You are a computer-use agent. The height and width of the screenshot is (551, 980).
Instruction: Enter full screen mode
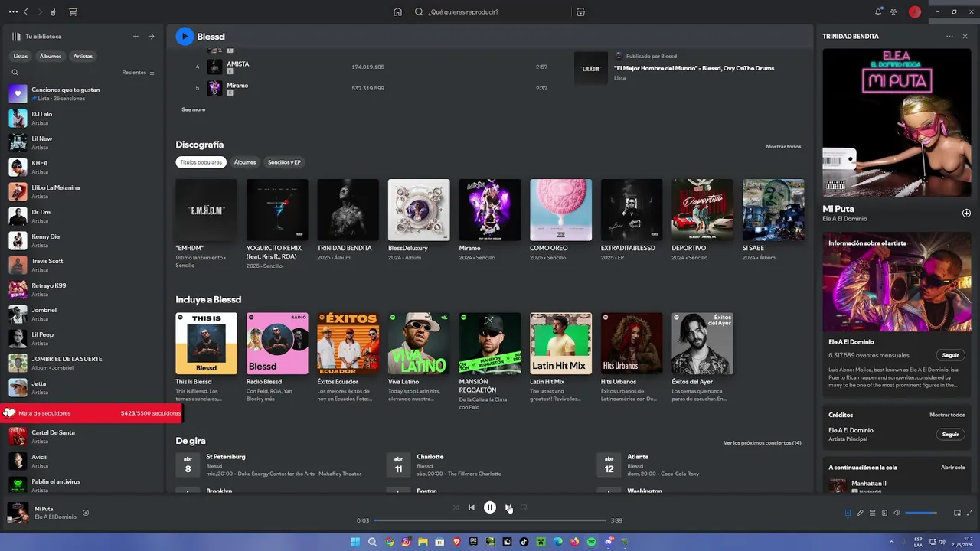coord(969,513)
